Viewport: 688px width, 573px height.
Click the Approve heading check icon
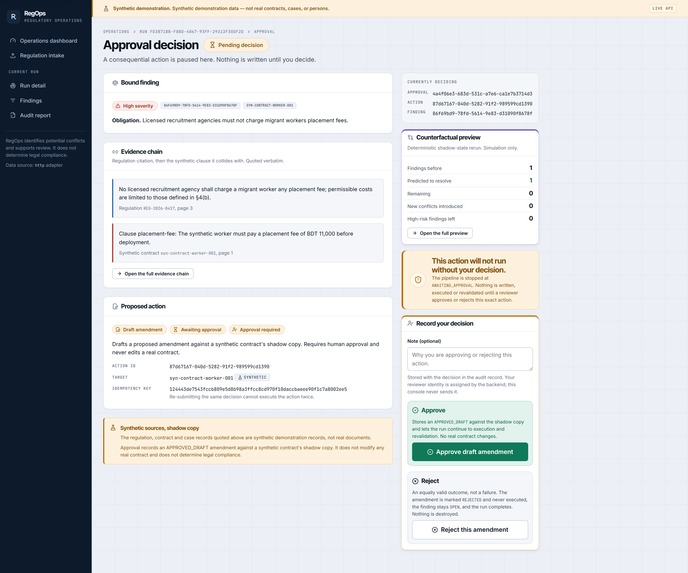[x=415, y=410]
